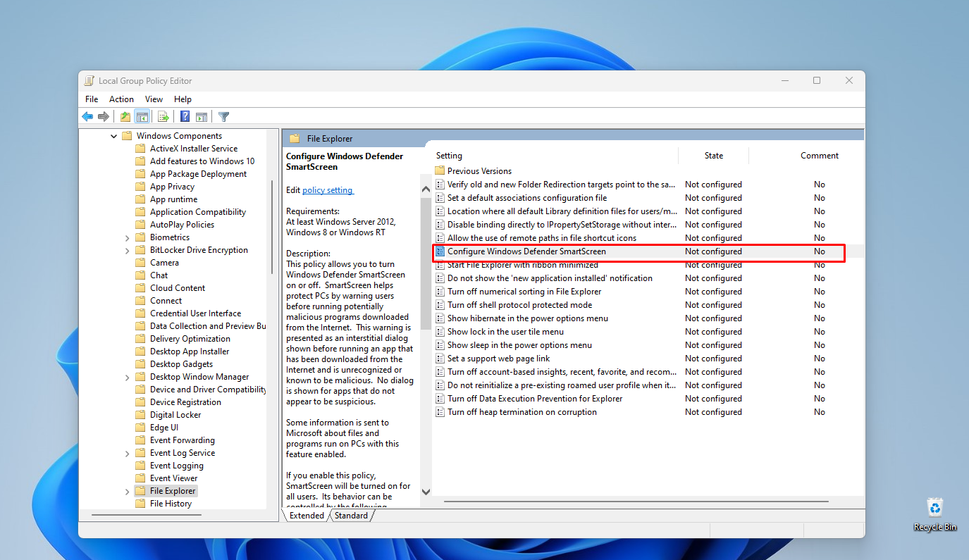The image size is (969, 560).
Task: Click the Previous Versions folder icon in the list
Action: tap(440, 170)
